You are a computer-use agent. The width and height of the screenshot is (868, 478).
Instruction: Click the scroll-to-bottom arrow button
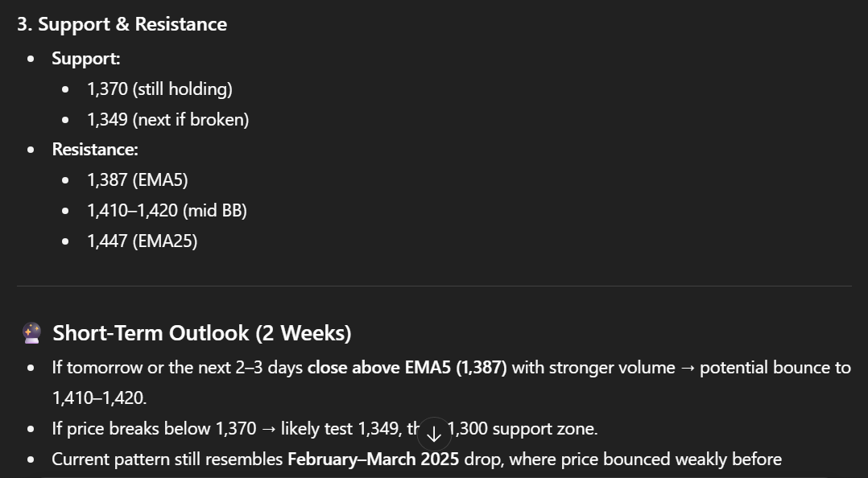point(434,435)
